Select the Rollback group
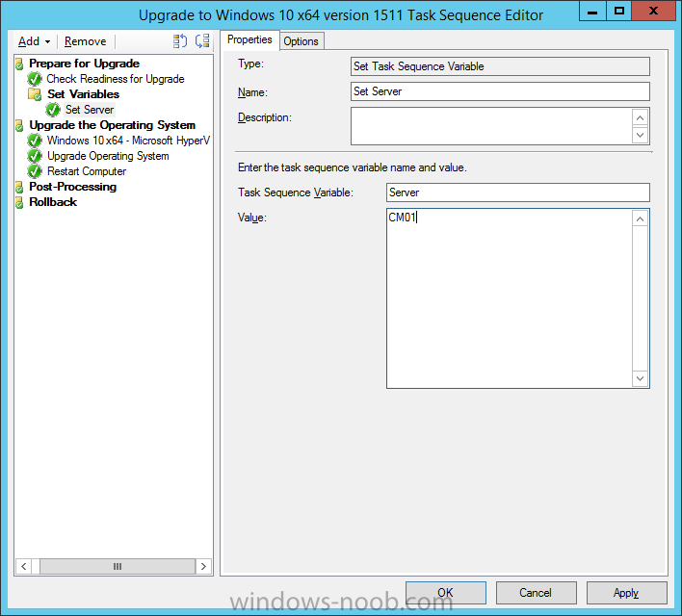The height and width of the screenshot is (616, 682). coord(53,202)
